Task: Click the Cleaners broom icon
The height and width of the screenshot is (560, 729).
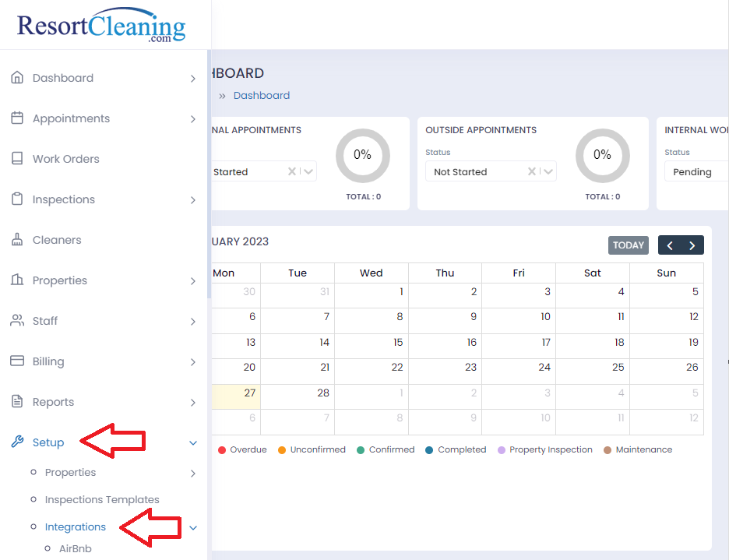Action: [x=17, y=240]
